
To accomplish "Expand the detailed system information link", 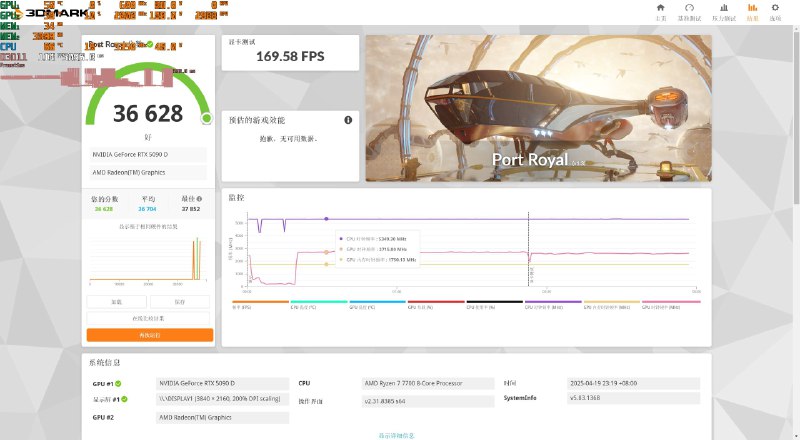I will coord(397,435).
